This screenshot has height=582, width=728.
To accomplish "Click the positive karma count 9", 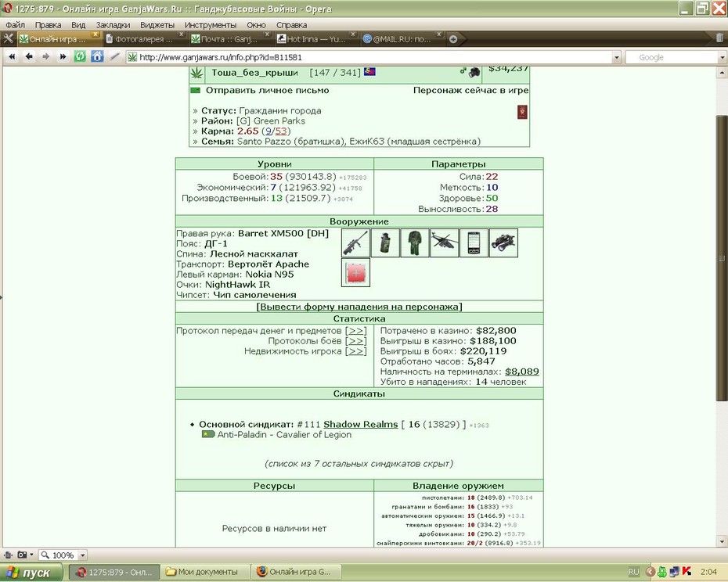I will [x=268, y=131].
